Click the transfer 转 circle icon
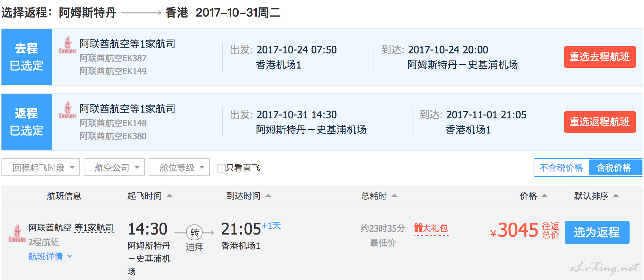The height and width of the screenshot is (280, 644). pos(194,233)
